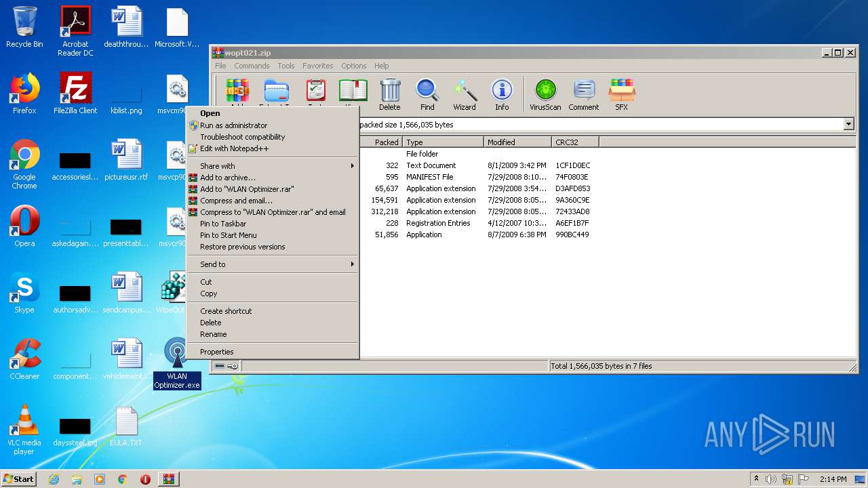The width and height of the screenshot is (868, 488).
Task: Sort by Modified column header
Action: [x=518, y=142]
